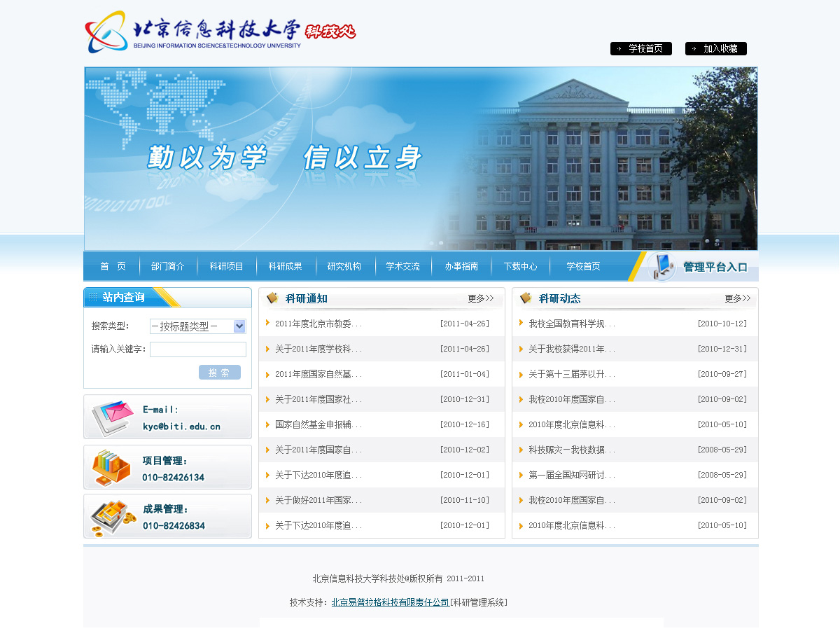Click the date [2008-05-29] beside 科技赈灾
Image resolution: width=840 pixels, height=631 pixels.
(722, 450)
